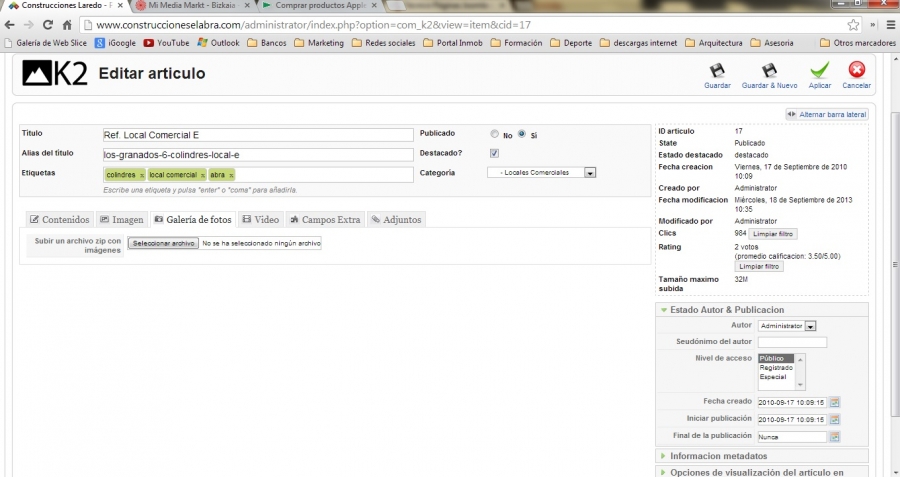Click Alternar barra lateral
Screen dimensions: 900x477
pyautogui.click(x=827, y=115)
